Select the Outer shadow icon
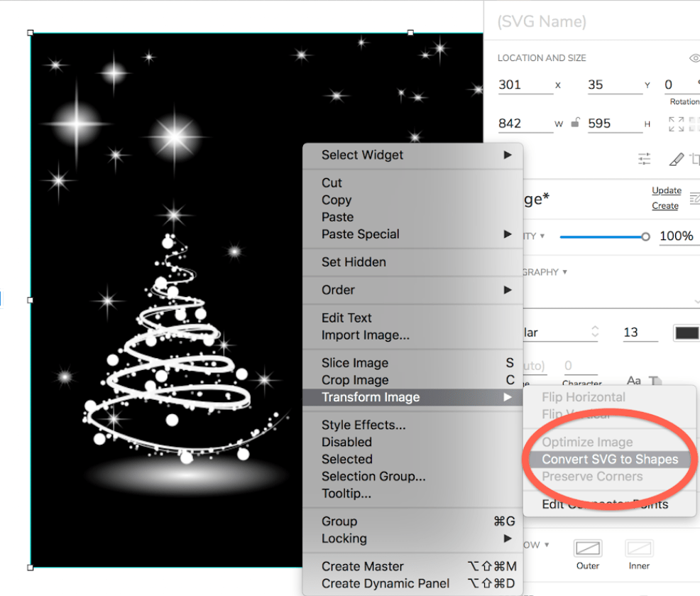The height and width of the screenshot is (596, 700). click(x=588, y=548)
